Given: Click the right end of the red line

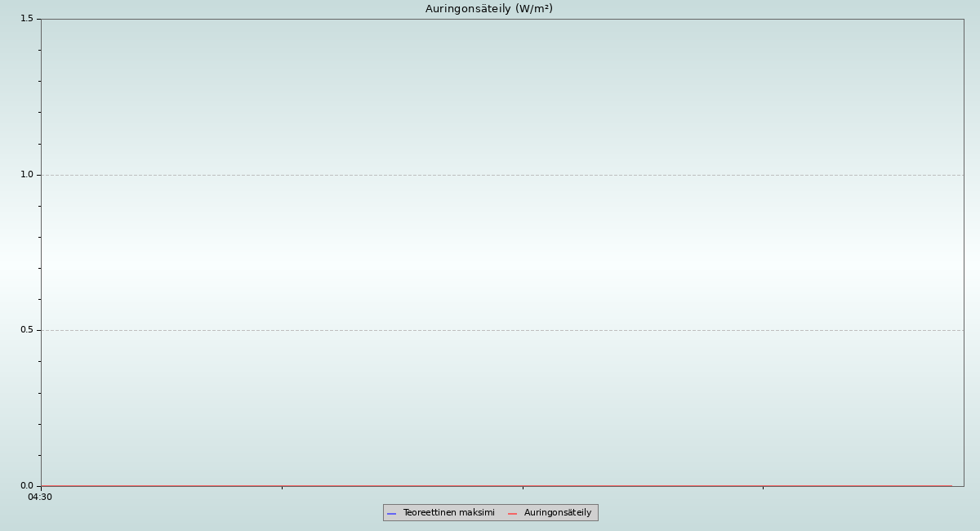Looking at the screenshot, I should [951, 486].
